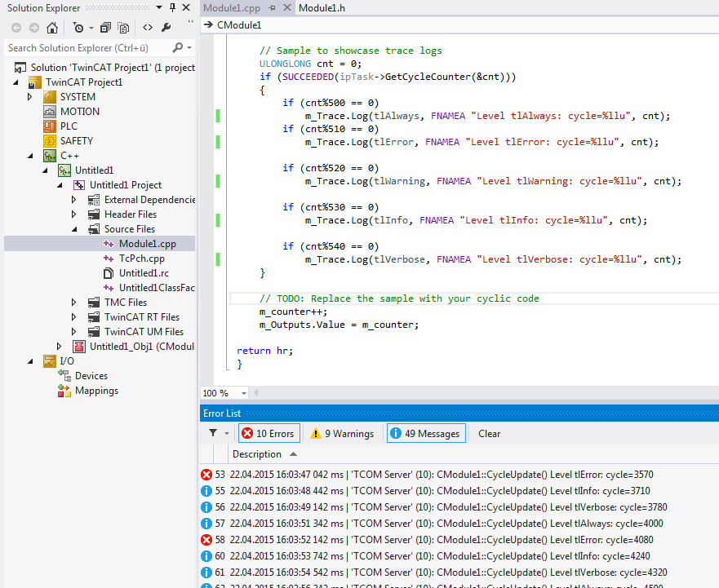Toggle the 10 Errors filter

pos(269,433)
